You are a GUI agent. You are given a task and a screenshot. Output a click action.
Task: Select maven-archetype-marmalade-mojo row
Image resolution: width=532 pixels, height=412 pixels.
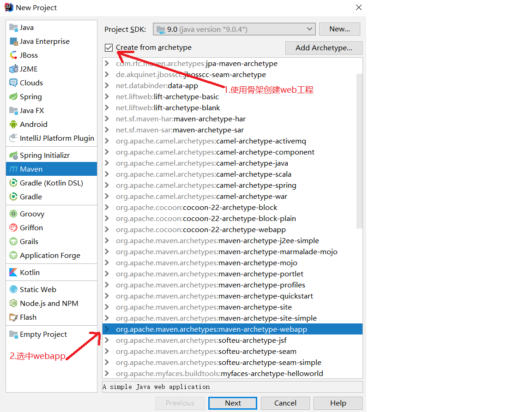click(x=232, y=251)
